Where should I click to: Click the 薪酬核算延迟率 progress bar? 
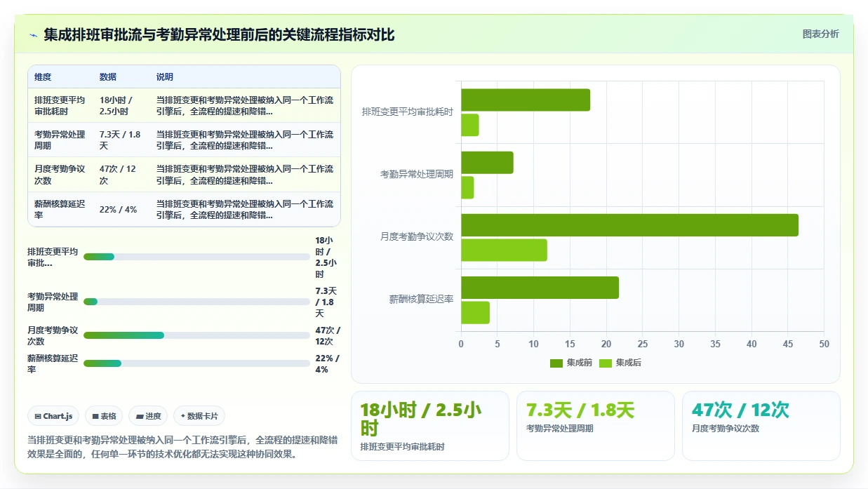[x=196, y=363]
